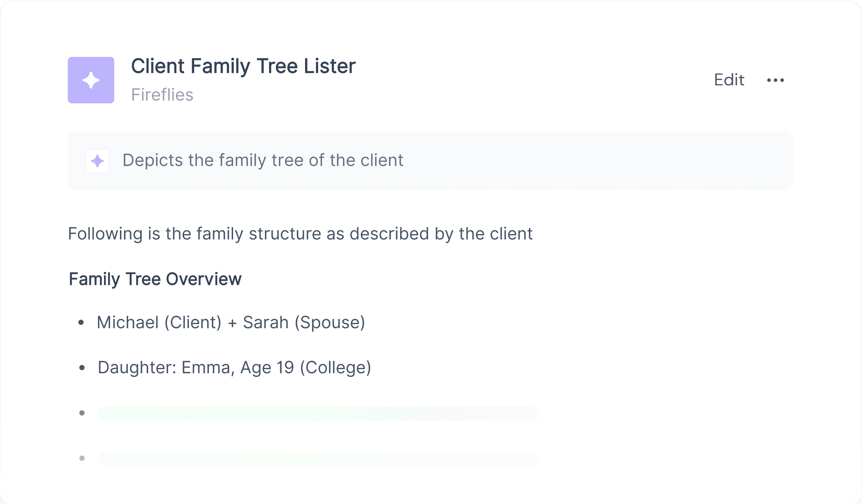Click the Michael (Client) + Sarah (Spouse) item
Screen dimensions: 862x504
[x=231, y=322]
